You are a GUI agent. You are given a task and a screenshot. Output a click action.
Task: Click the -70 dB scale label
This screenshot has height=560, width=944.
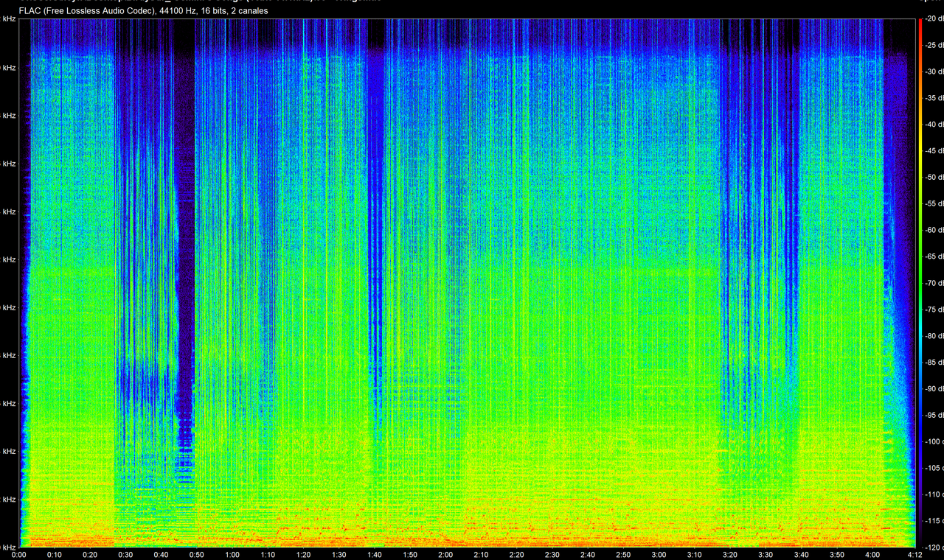coord(934,283)
